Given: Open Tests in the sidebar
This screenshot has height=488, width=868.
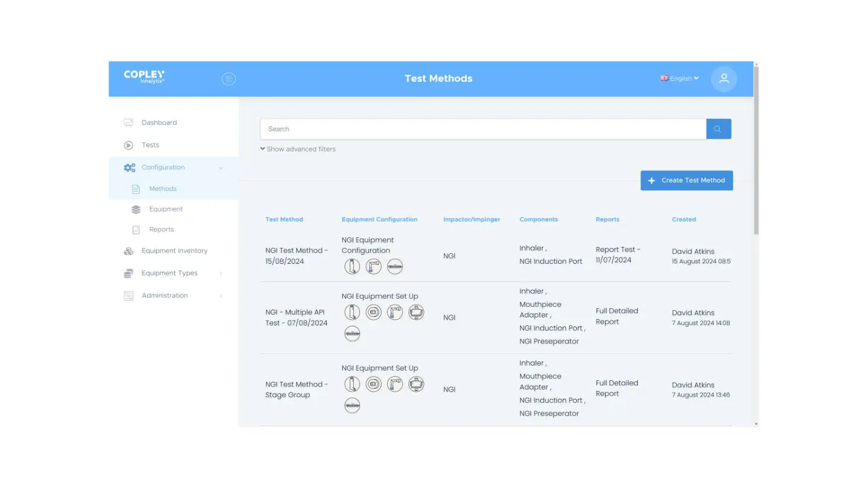Looking at the screenshot, I should tap(150, 145).
